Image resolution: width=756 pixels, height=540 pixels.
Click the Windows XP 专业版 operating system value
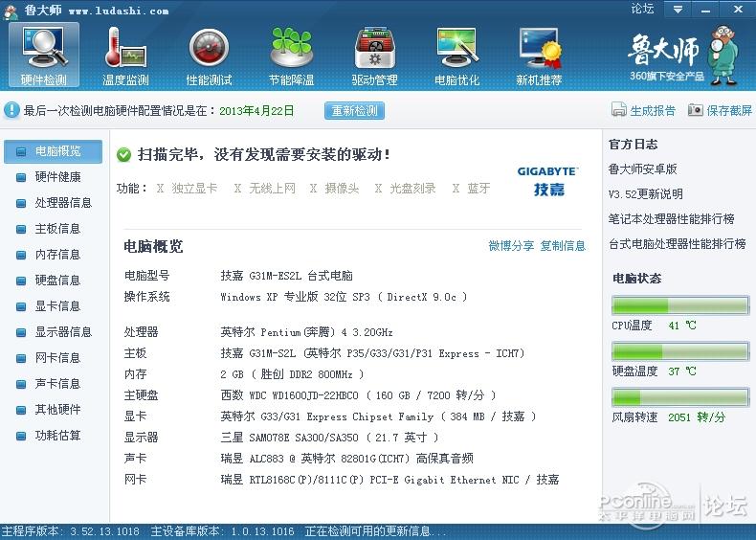pyautogui.click(x=344, y=297)
